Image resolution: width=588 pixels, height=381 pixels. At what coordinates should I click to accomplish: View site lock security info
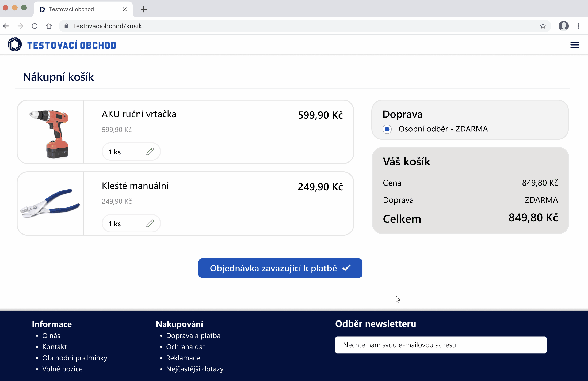(x=67, y=26)
